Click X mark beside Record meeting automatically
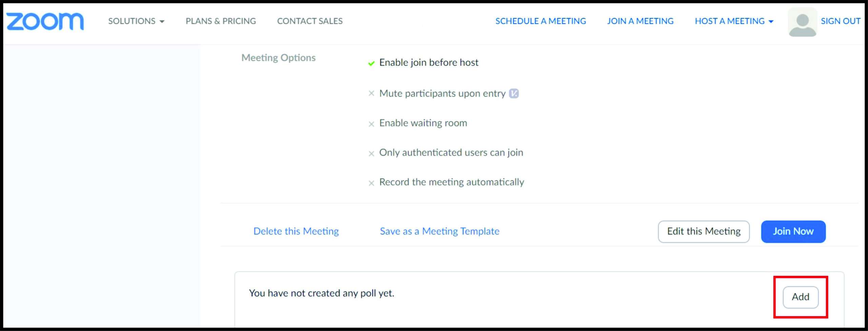 (x=371, y=183)
